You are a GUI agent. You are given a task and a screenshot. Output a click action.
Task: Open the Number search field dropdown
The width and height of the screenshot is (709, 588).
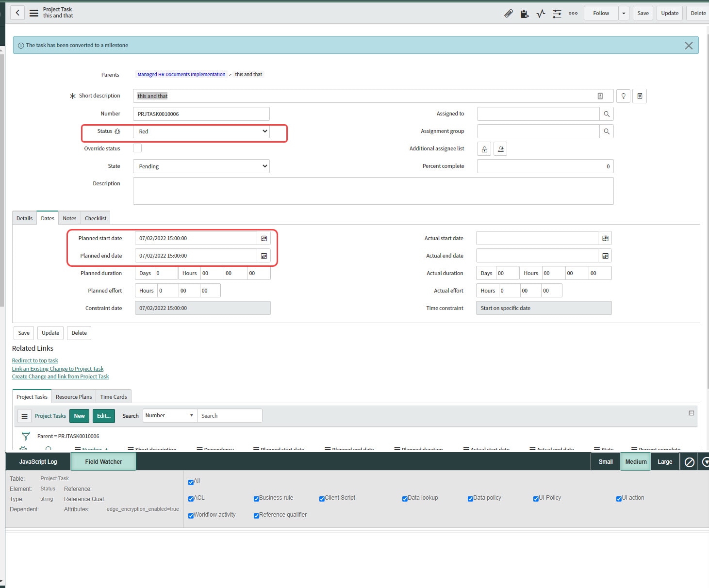[170, 416]
